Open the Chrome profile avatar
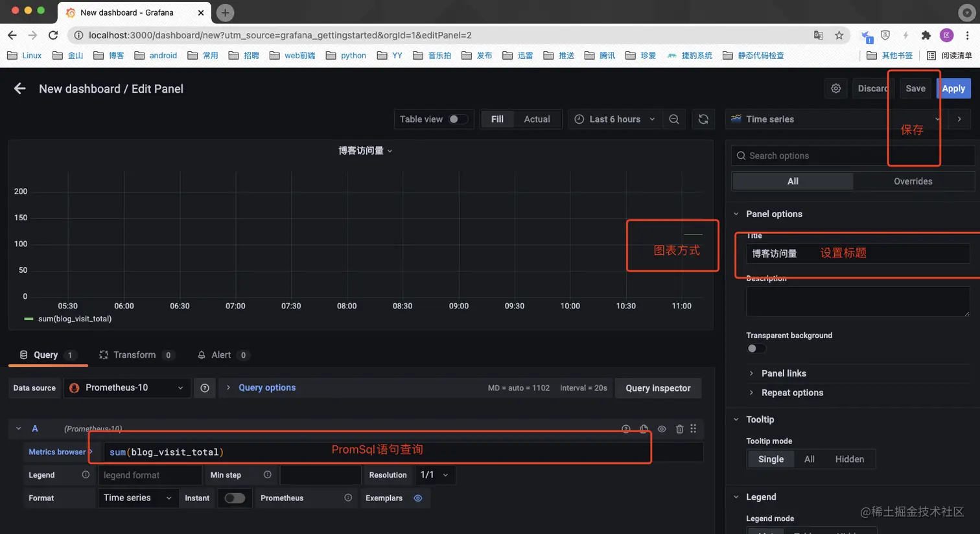This screenshot has height=534, width=980. pos(947,35)
